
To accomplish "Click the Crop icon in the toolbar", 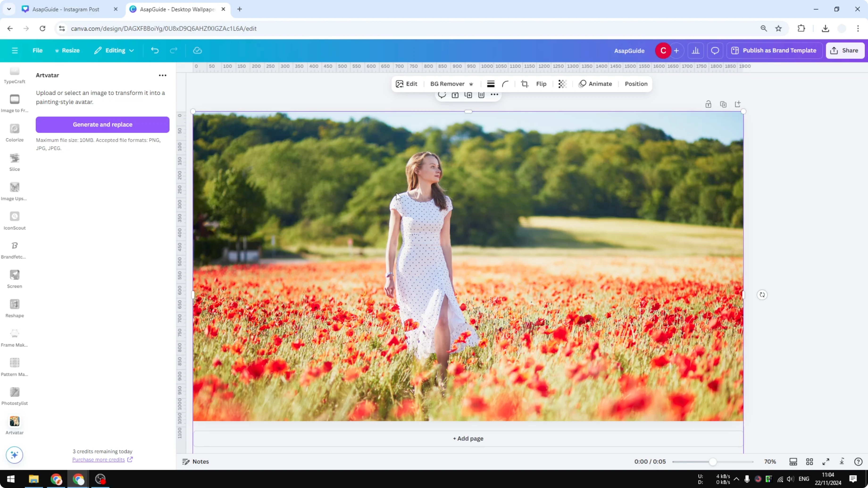I will point(525,84).
